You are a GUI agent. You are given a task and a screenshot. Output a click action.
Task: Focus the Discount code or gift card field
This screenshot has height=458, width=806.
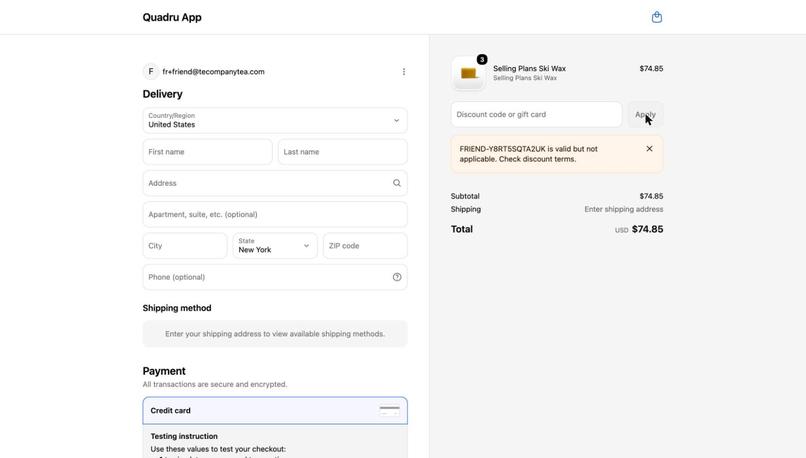pyautogui.click(x=536, y=114)
